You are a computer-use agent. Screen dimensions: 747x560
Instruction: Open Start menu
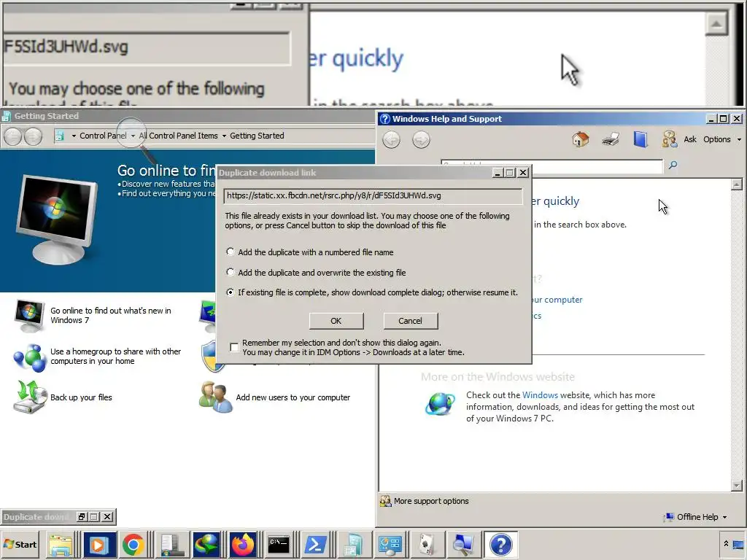20,545
